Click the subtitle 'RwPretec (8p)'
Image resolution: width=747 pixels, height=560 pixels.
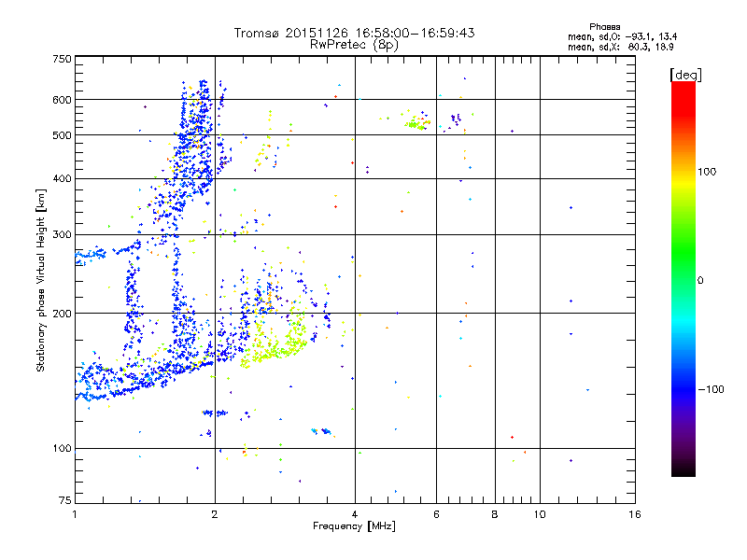(354, 45)
